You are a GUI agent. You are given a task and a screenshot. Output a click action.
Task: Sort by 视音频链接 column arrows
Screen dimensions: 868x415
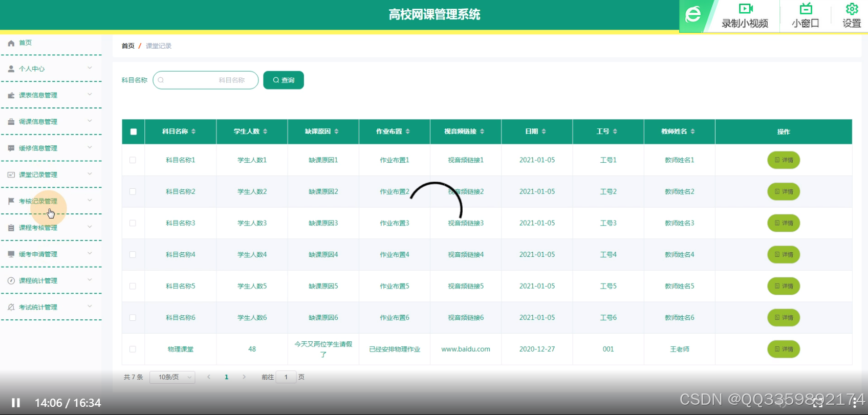482,132
